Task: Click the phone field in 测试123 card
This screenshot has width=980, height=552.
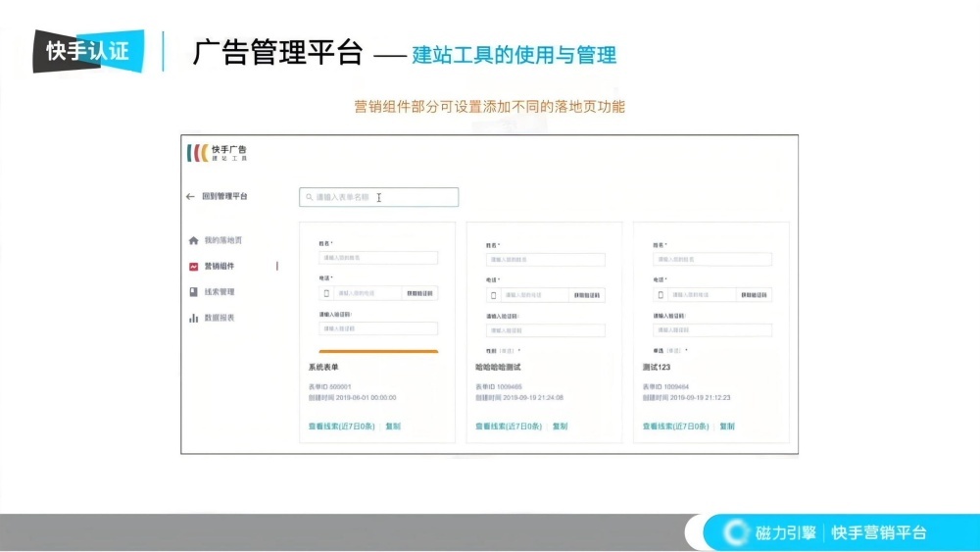Action: (702, 294)
